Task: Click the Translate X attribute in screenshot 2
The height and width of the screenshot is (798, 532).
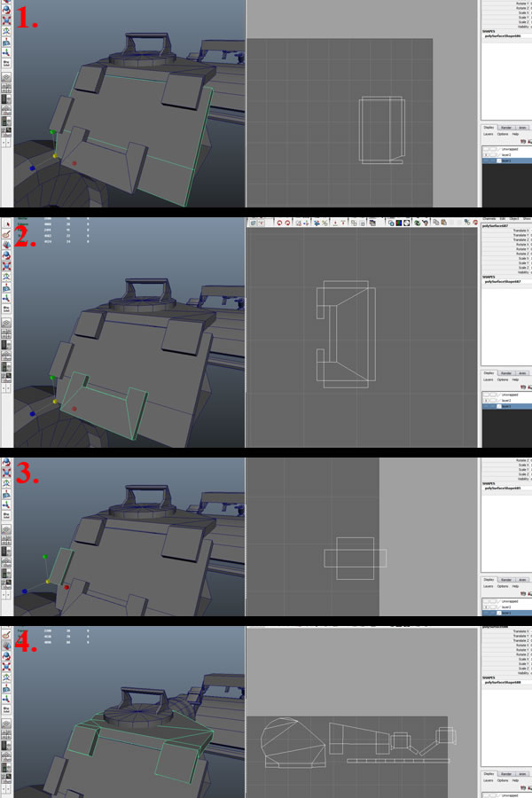Action: point(521,231)
